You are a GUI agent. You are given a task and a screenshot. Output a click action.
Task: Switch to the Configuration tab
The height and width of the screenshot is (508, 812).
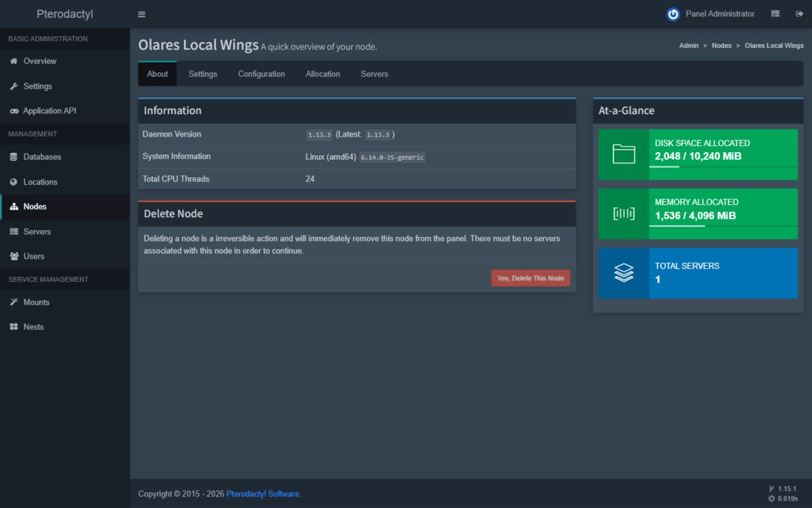(262, 74)
